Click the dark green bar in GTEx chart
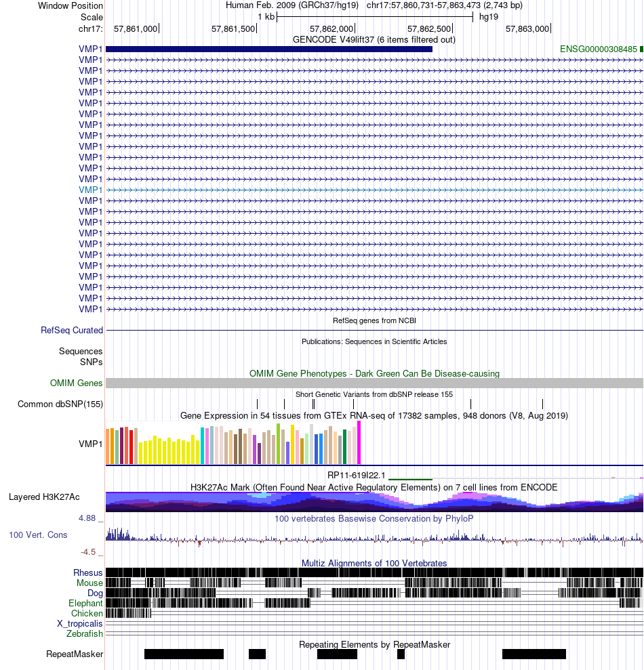 tap(344, 447)
